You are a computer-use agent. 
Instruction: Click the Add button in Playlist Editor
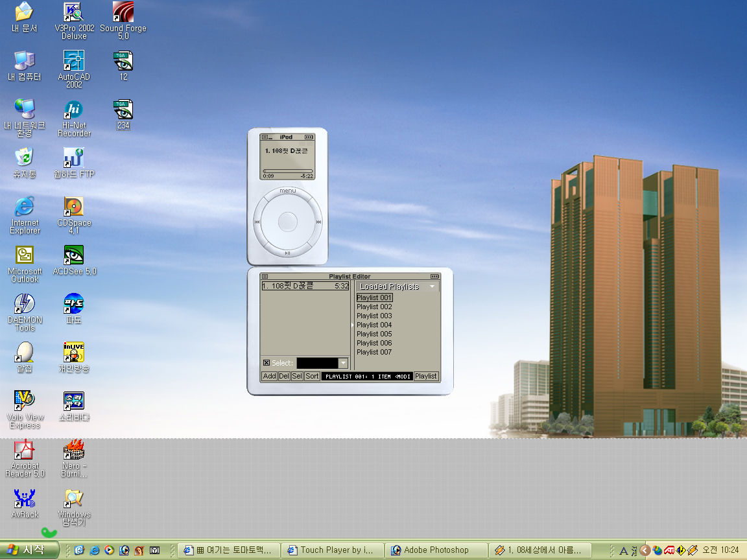pyautogui.click(x=269, y=376)
